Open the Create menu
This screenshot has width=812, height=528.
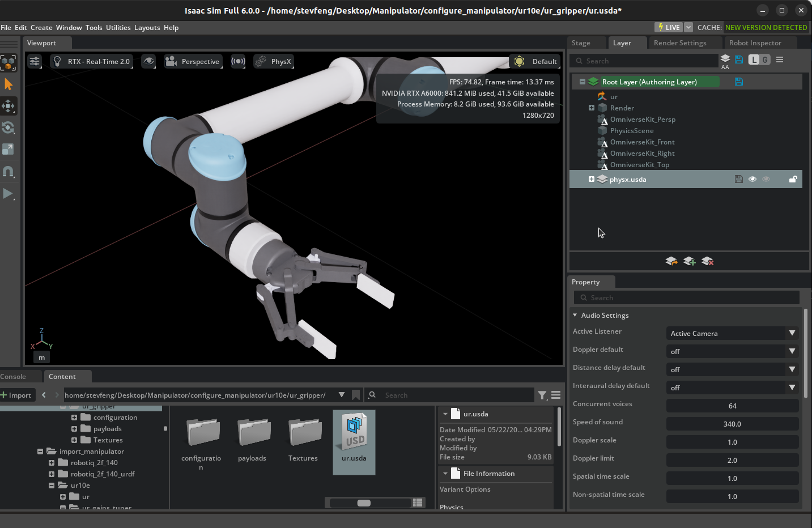pyautogui.click(x=41, y=27)
